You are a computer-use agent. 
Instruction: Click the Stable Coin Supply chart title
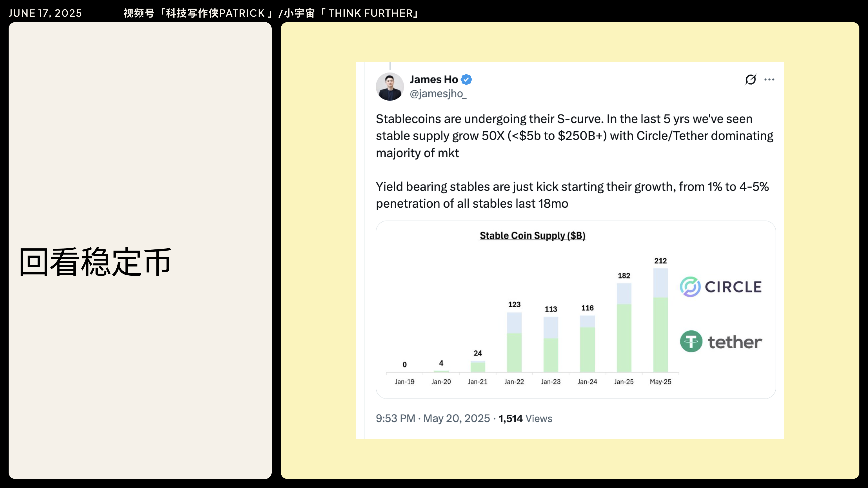[532, 235]
